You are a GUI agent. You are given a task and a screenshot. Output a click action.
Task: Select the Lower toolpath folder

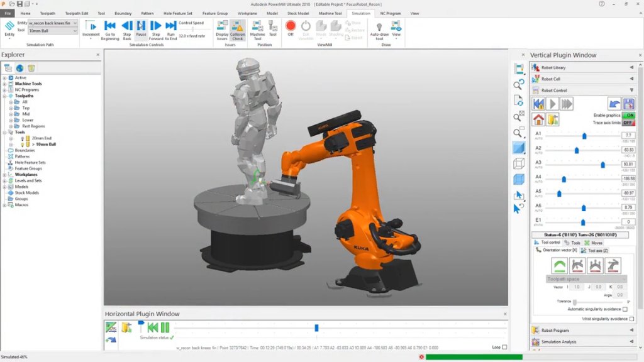click(x=28, y=120)
